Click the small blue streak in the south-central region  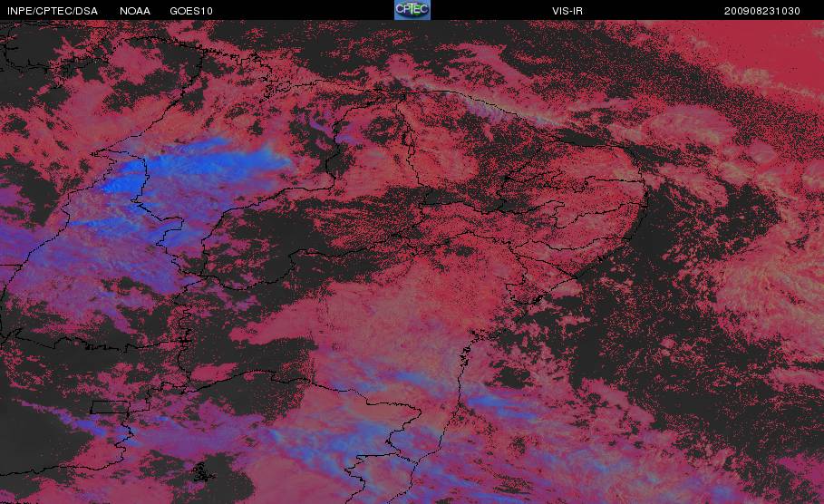click(x=410, y=377)
